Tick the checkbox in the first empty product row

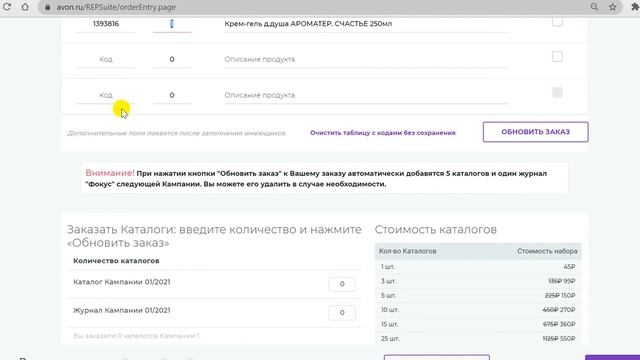[x=557, y=56]
